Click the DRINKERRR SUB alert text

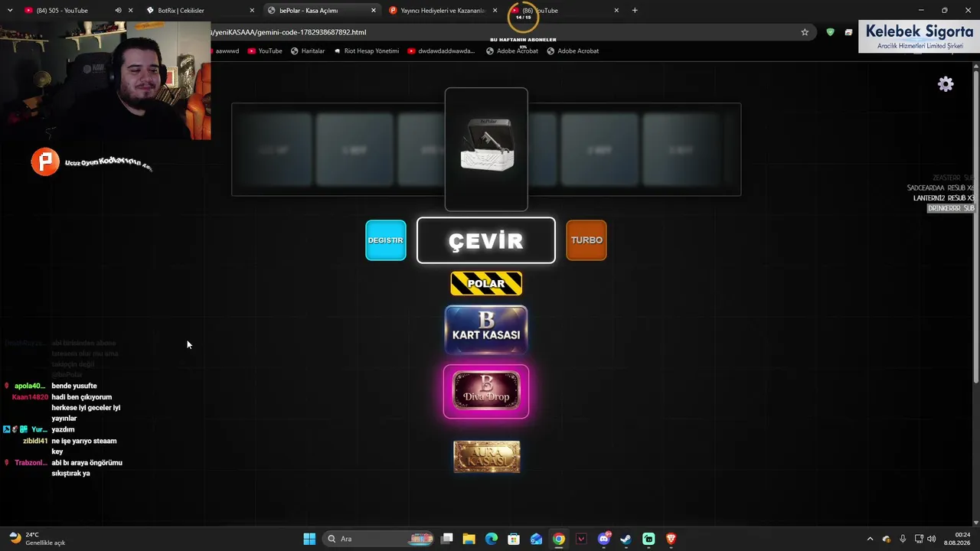[x=951, y=208]
